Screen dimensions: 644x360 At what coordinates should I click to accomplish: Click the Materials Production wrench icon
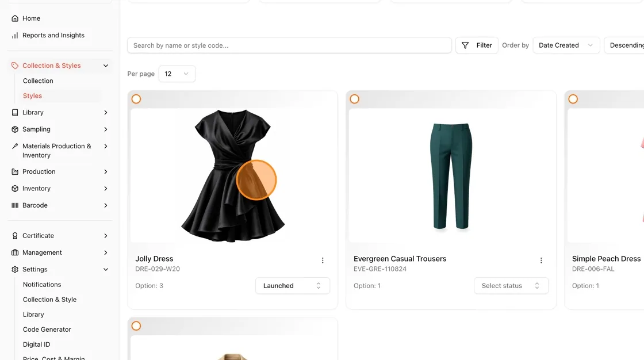(x=15, y=146)
